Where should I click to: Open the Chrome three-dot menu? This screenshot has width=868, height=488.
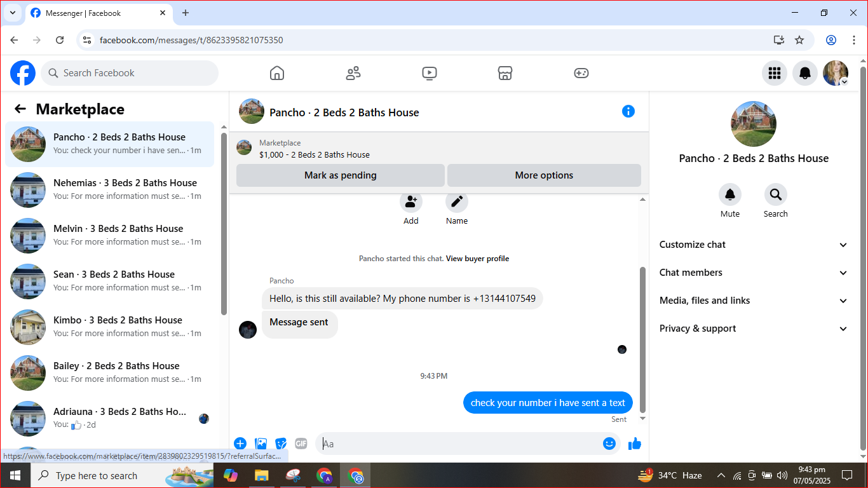coord(854,40)
